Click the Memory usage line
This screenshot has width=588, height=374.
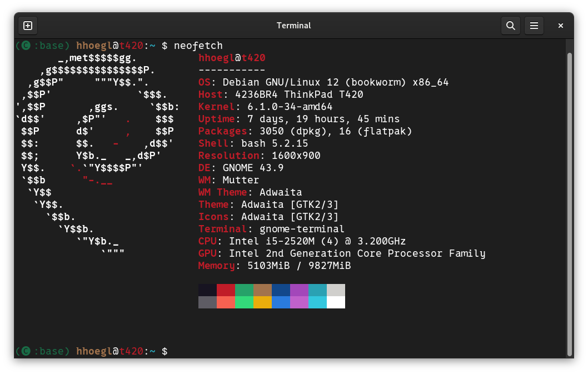click(x=275, y=266)
